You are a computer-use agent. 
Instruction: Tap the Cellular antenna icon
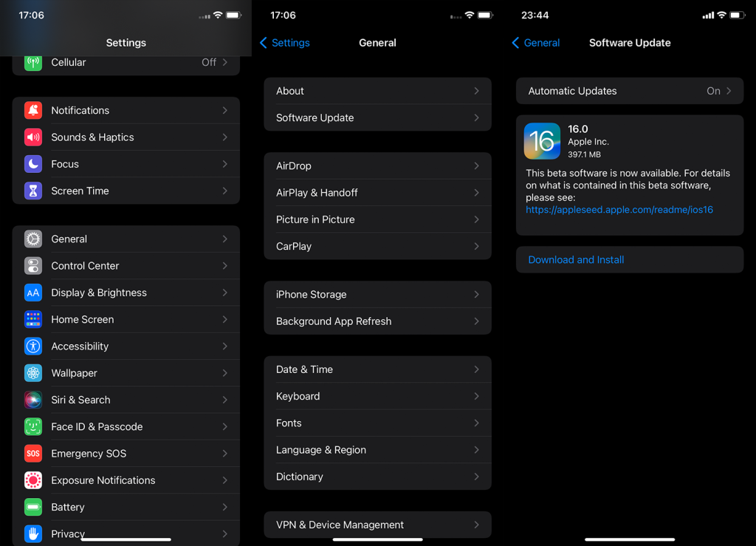pos(32,62)
